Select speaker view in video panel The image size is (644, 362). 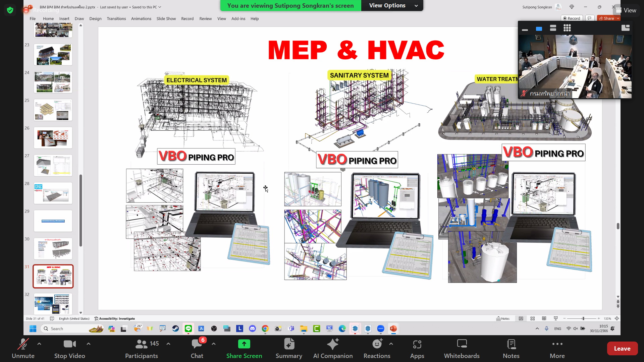539,29
